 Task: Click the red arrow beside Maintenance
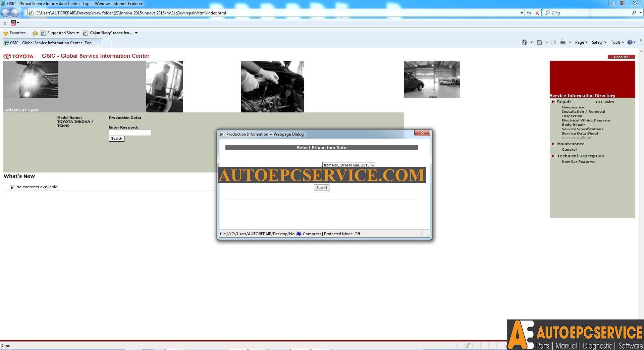(553, 144)
